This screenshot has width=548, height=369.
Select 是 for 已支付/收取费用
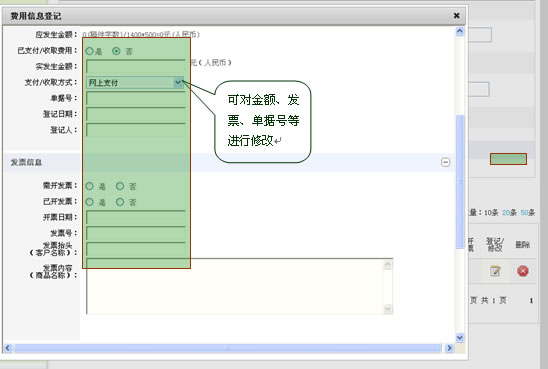click(89, 51)
